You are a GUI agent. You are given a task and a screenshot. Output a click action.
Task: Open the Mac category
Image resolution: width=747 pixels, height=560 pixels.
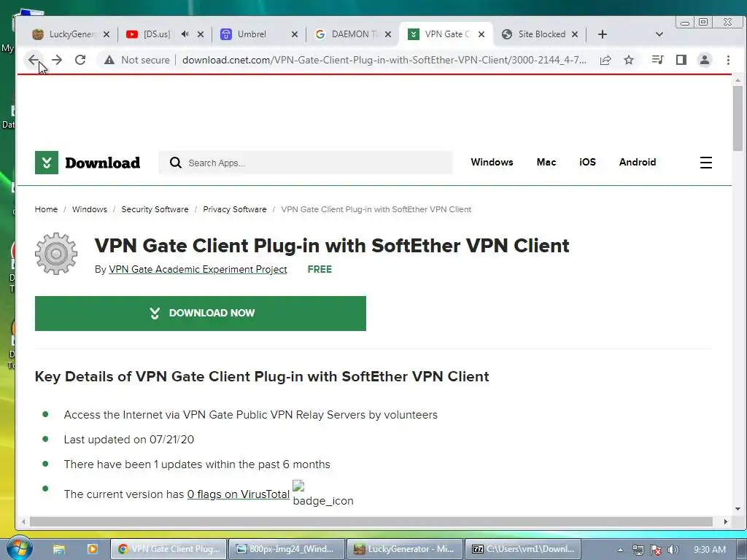coord(546,162)
